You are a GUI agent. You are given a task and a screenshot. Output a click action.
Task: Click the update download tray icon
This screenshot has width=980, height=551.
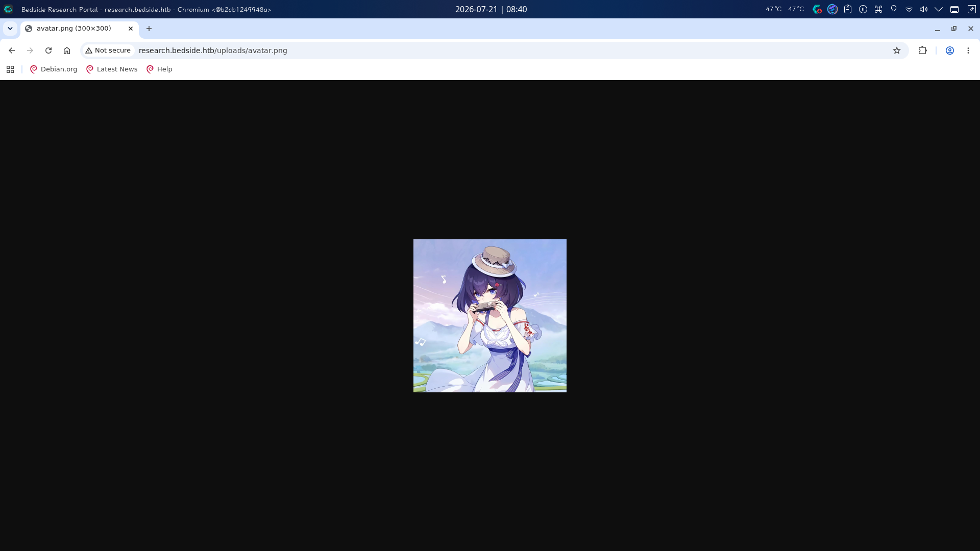817,9
